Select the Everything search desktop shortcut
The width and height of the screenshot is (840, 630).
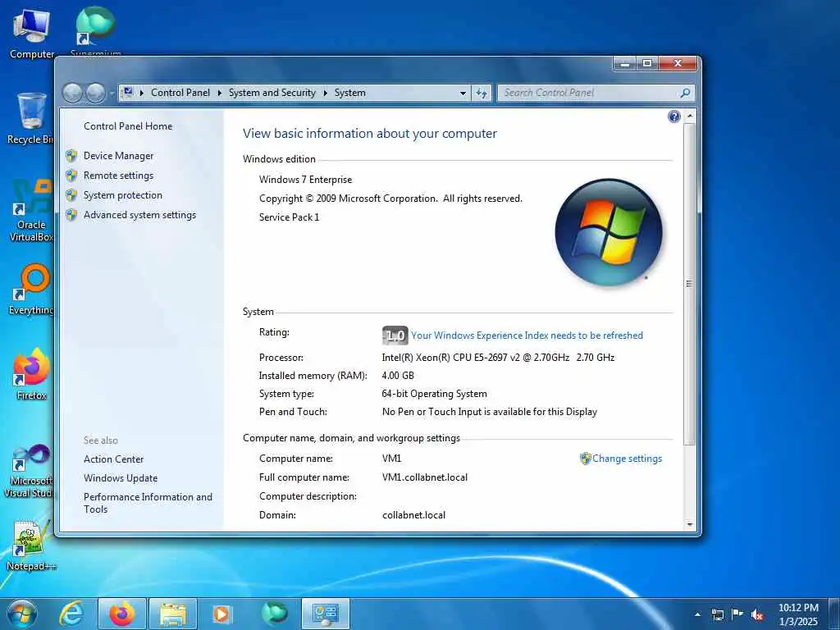tap(31, 290)
